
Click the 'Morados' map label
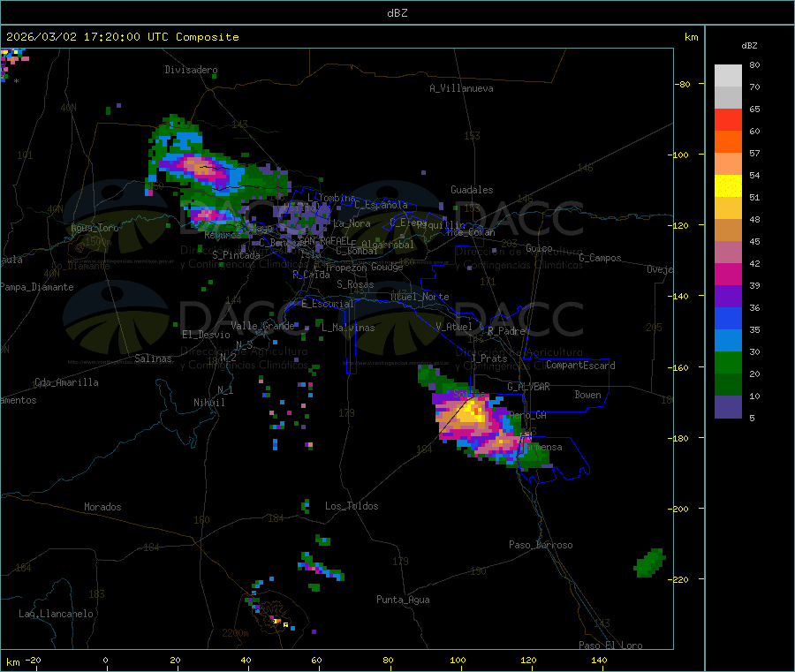point(102,507)
